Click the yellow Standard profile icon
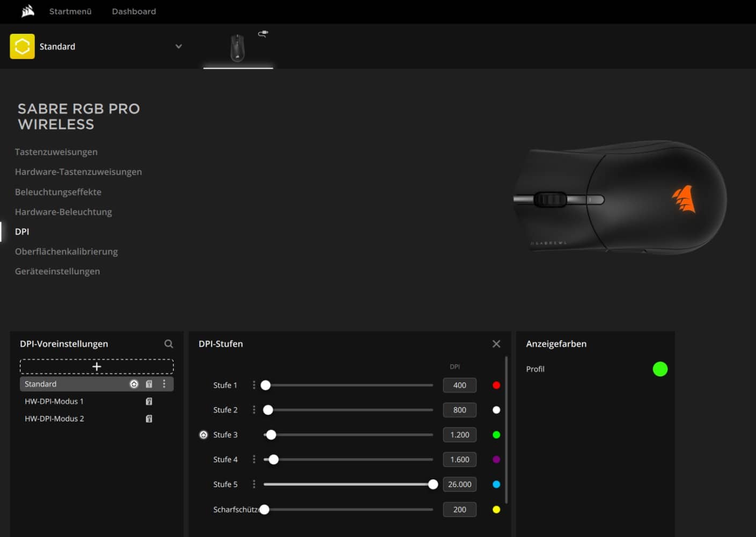756x537 pixels. [x=22, y=46]
